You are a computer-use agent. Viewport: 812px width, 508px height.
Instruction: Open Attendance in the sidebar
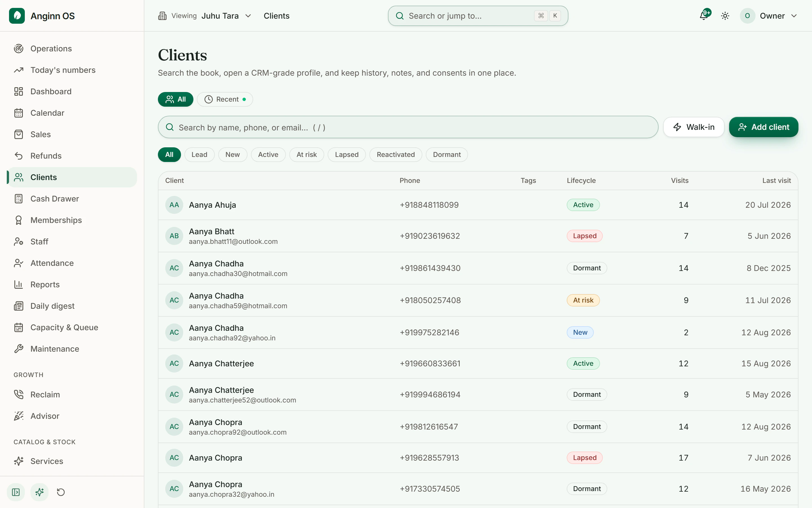pos(72,263)
